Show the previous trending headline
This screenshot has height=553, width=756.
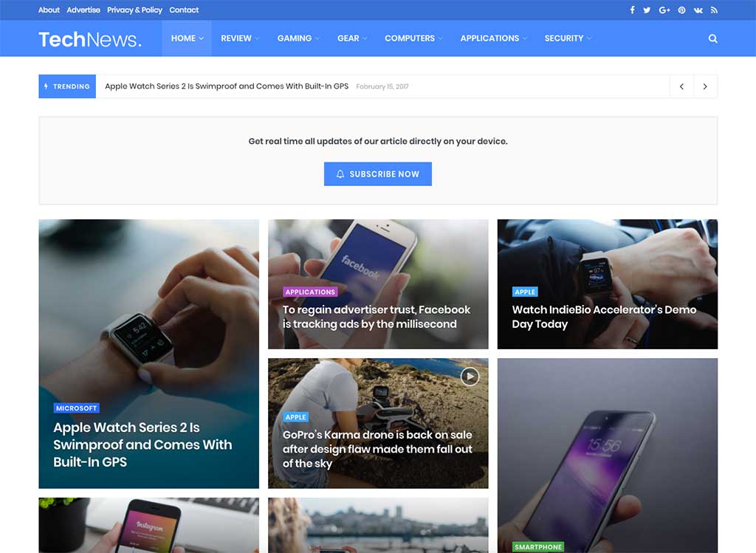click(681, 86)
